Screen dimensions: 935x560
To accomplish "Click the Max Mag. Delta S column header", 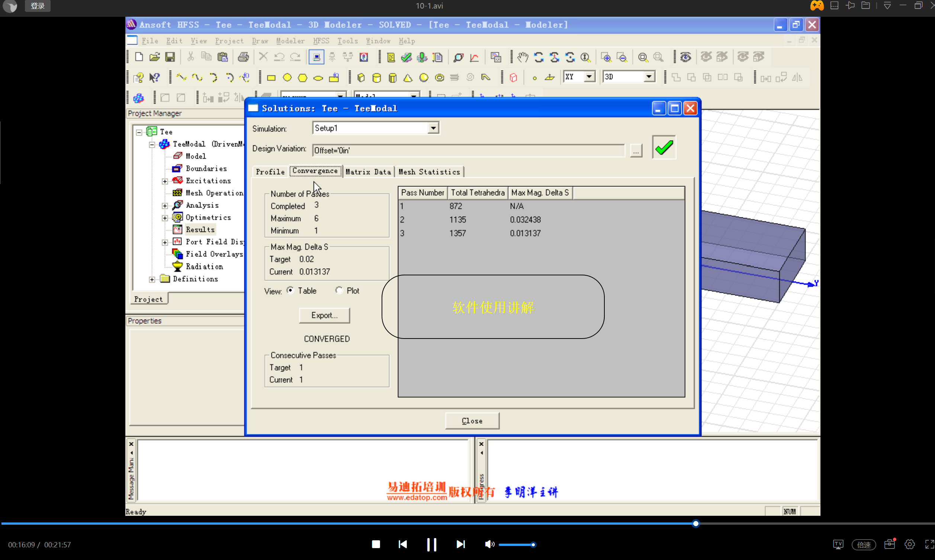I will pos(540,193).
